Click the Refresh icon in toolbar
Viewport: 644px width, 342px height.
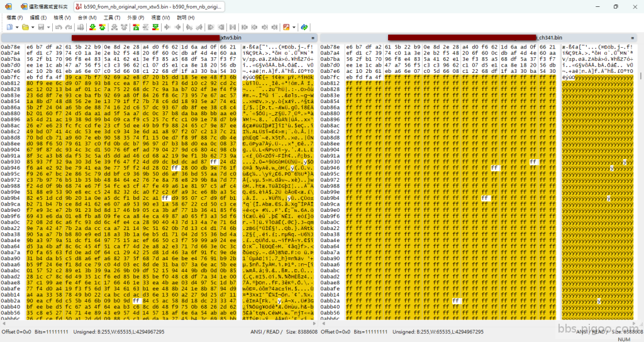pyautogui.click(x=304, y=27)
